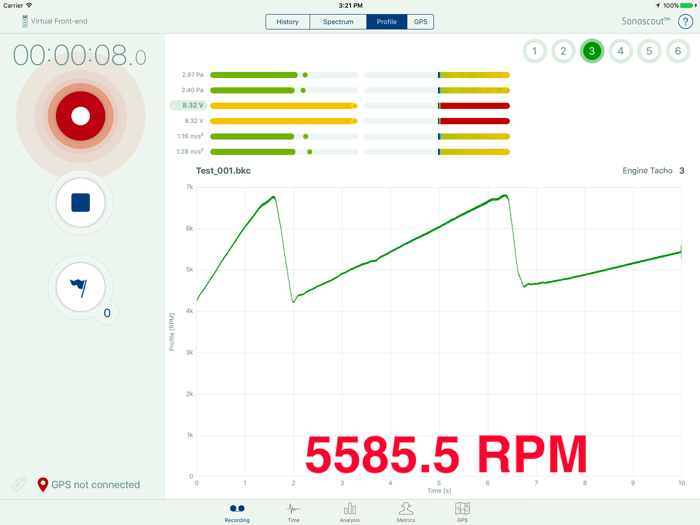The height and width of the screenshot is (525, 700).
Task: Select channel 6 circle
Action: click(678, 51)
